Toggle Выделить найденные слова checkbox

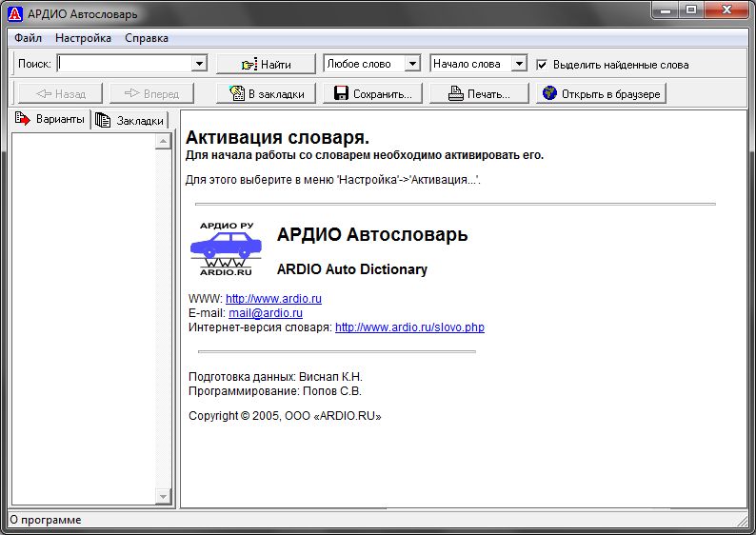(542, 64)
